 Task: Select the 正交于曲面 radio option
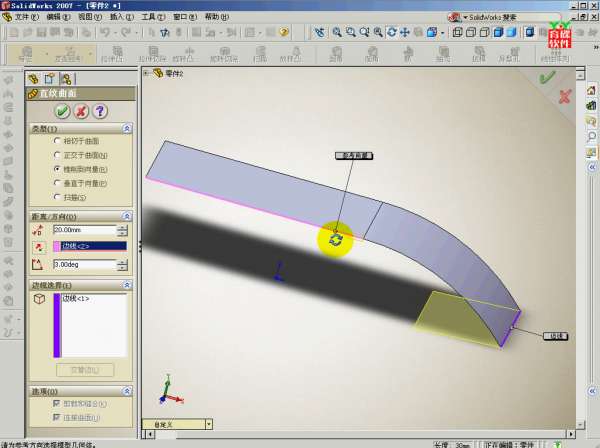point(57,155)
